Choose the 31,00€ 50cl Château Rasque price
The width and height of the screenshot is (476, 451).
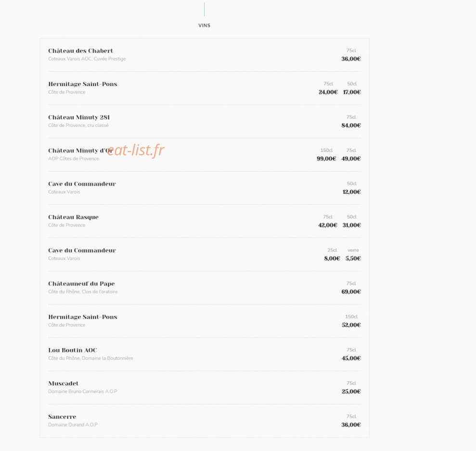pos(351,225)
